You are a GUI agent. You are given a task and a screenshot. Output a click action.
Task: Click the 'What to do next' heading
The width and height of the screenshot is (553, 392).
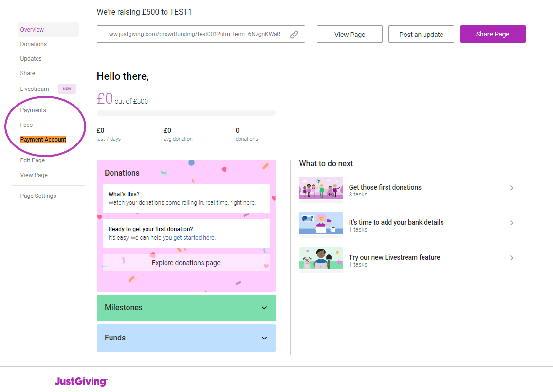tap(326, 164)
